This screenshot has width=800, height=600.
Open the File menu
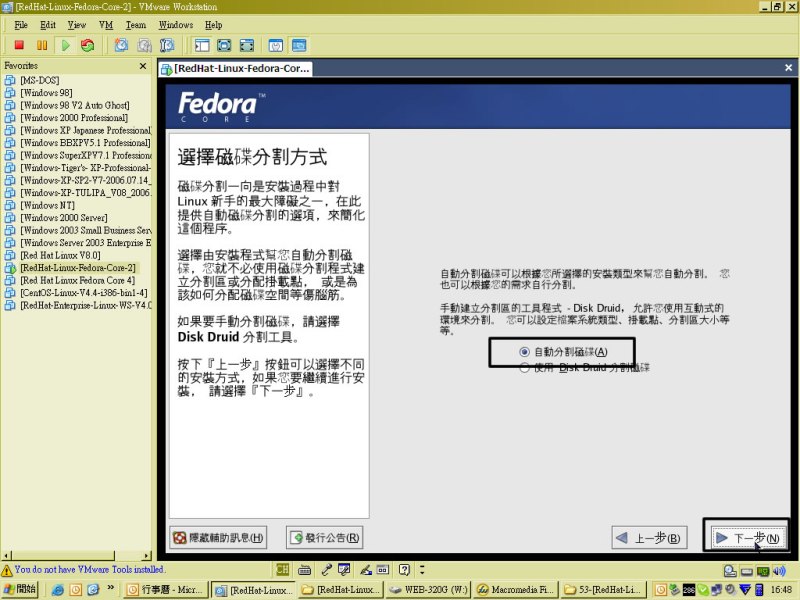pyautogui.click(x=21, y=25)
